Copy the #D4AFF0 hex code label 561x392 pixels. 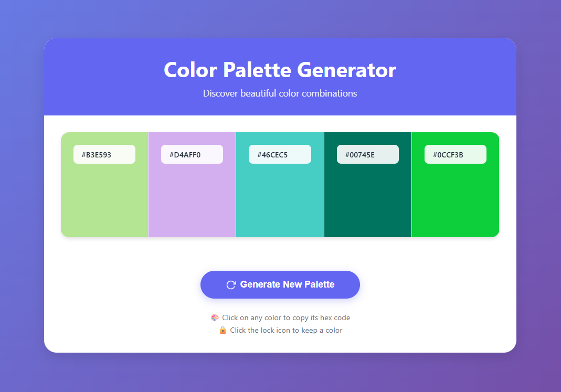[x=192, y=154]
